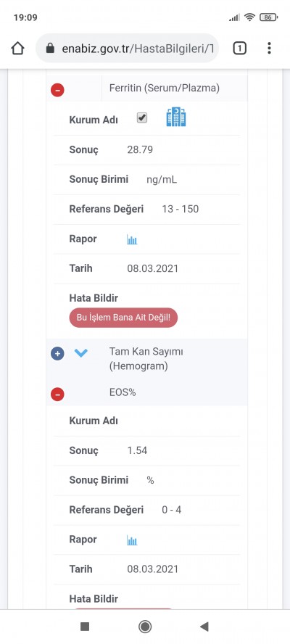Image resolution: width=290 pixels, height=644 pixels.
Task: Open the Chrome three-dot menu
Action: click(269, 49)
